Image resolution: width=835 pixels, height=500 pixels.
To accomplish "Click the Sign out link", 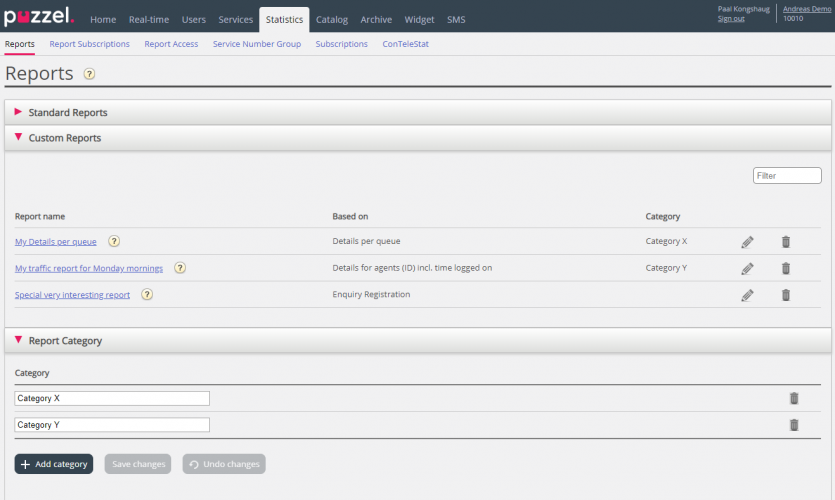I will (731, 18).
